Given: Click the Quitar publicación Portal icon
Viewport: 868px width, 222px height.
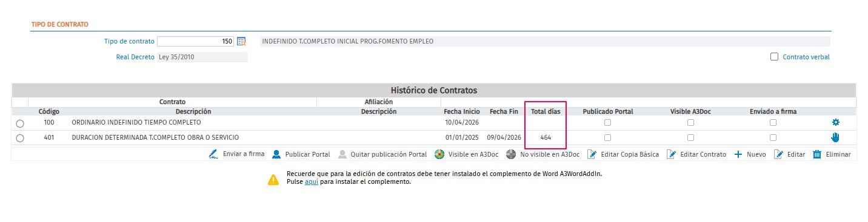Looking at the screenshot, I should click(x=343, y=154).
